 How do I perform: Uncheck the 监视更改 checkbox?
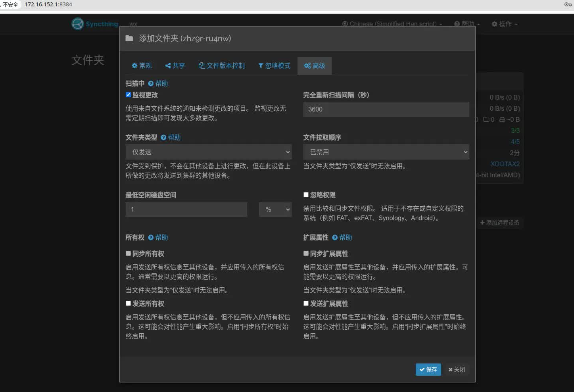click(x=128, y=94)
